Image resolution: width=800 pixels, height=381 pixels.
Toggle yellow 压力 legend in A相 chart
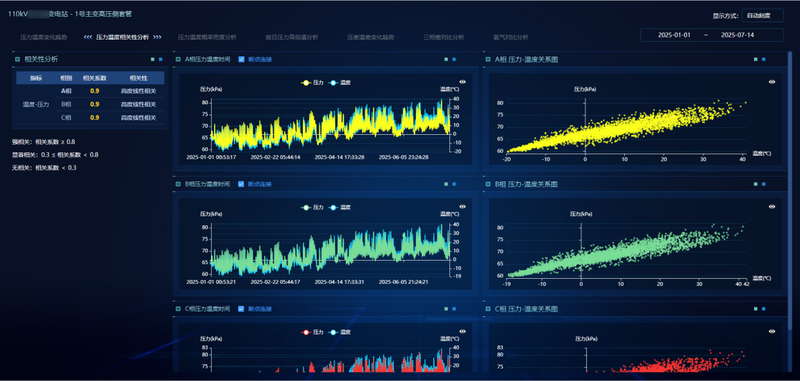coord(312,83)
